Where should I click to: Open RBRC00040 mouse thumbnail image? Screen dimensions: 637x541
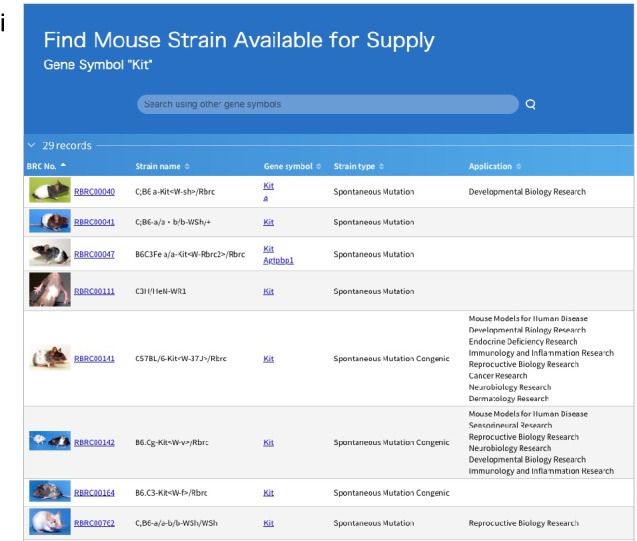point(48,191)
